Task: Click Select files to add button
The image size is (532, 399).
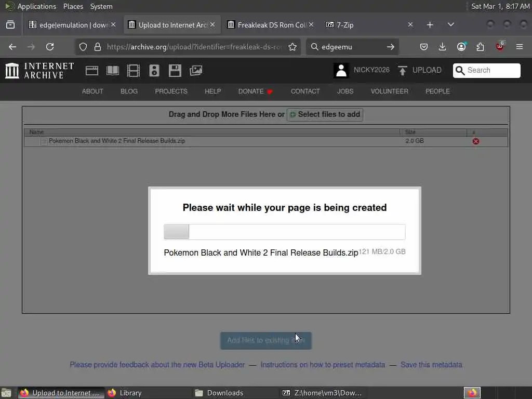Action: click(x=325, y=115)
